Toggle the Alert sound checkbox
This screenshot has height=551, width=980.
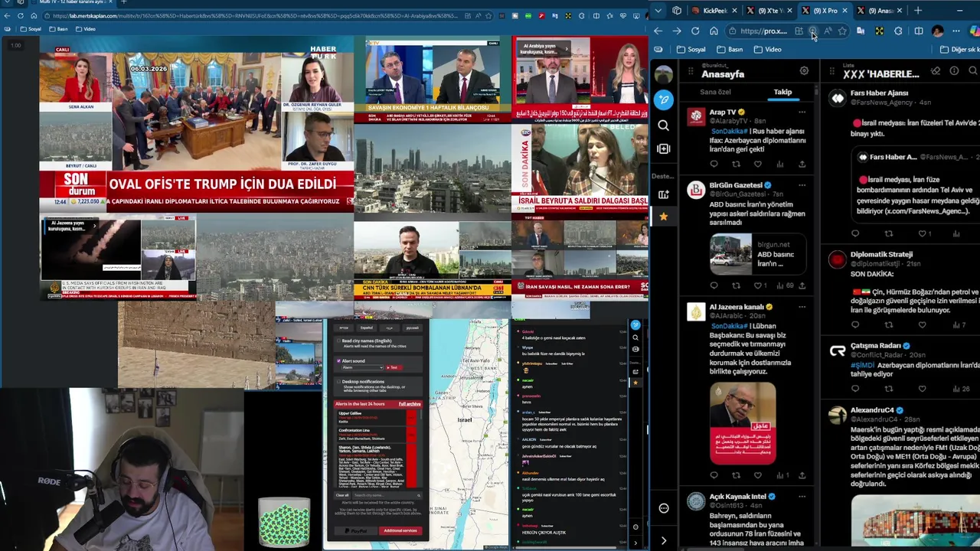(338, 360)
